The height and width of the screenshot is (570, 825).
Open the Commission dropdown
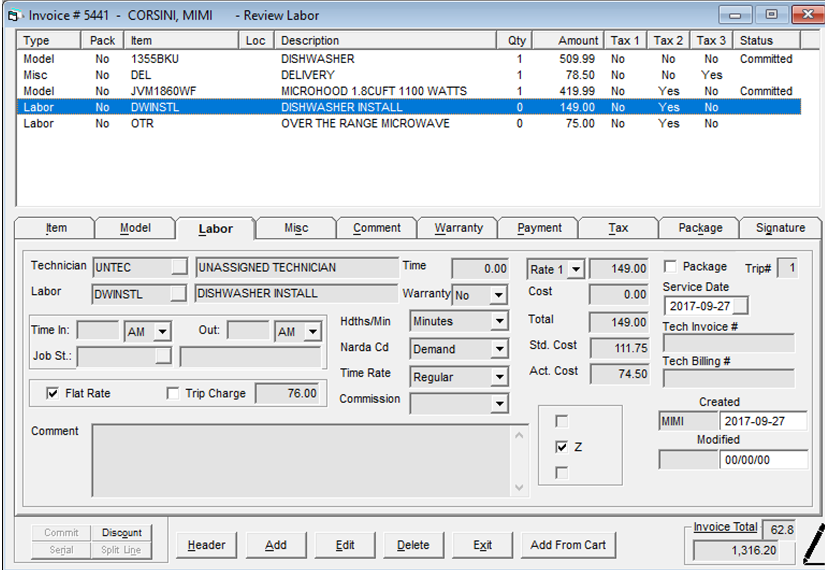point(499,404)
